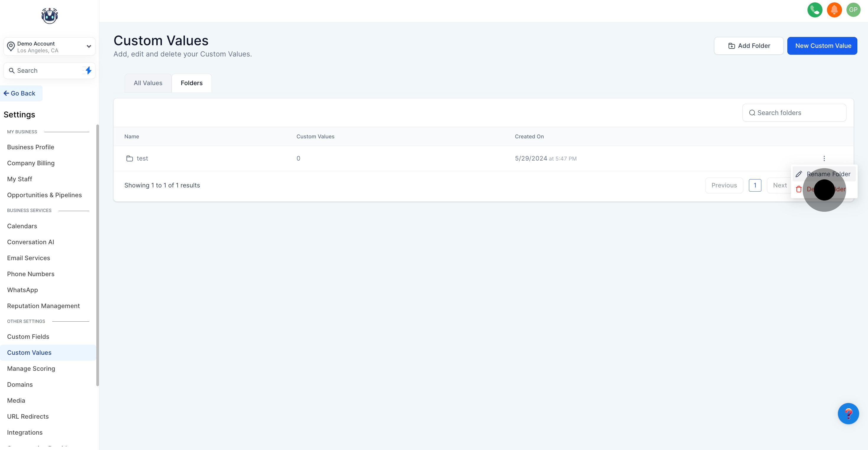Click the sidebar vertical scrollbar
868x450 pixels.
pyautogui.click(x=97, y=255)
